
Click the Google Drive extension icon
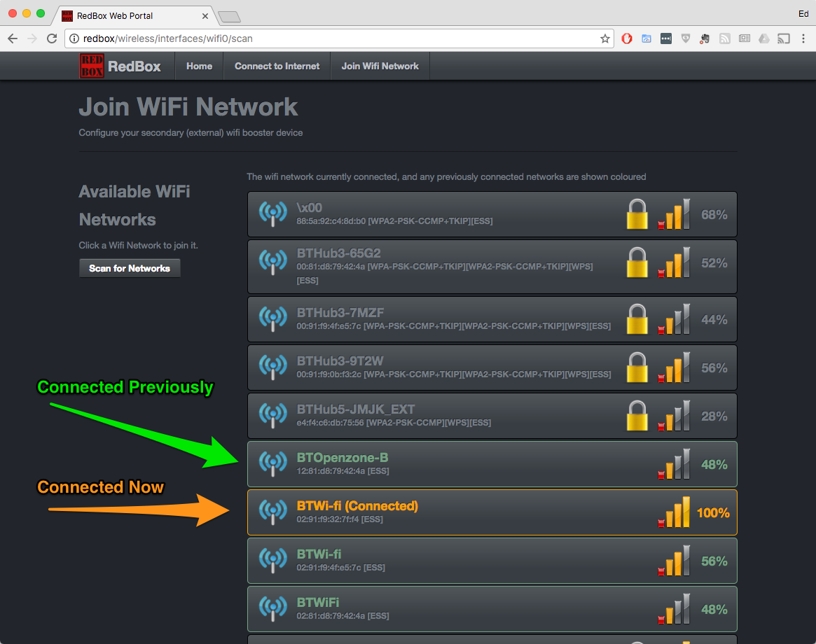coord(764,38)
